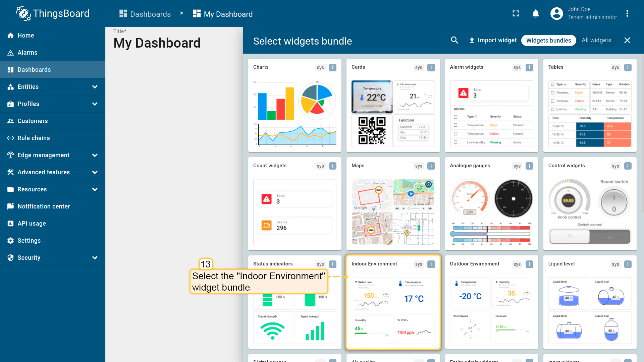Click the info icon on Charts bundle

[x=332, y=67]
